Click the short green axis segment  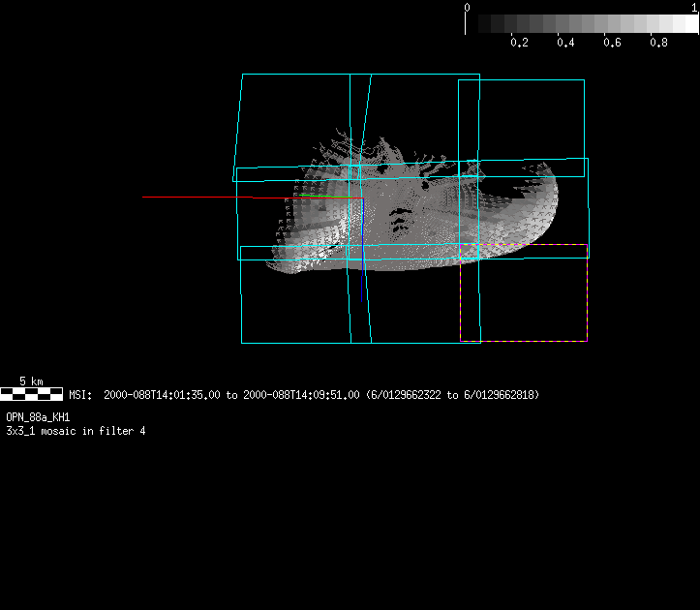(322, 197)
